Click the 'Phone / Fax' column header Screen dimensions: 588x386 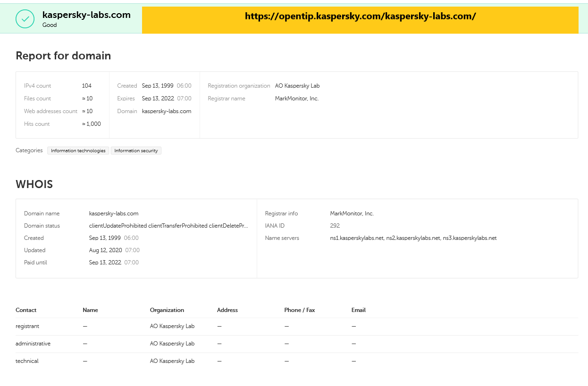tap(300, 310)
